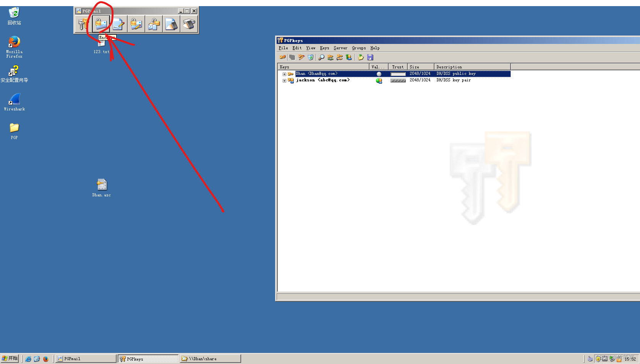This screenshot has width=640, height=364.
Task: Select the Dhan <Dhan@qq.com> key row
Action: pos(394,74)
